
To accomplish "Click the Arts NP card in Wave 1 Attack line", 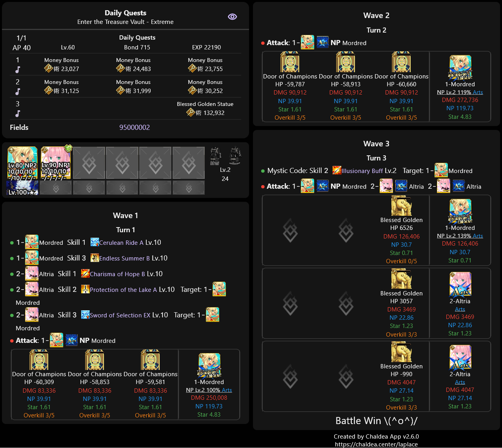I will click(71, 340).
